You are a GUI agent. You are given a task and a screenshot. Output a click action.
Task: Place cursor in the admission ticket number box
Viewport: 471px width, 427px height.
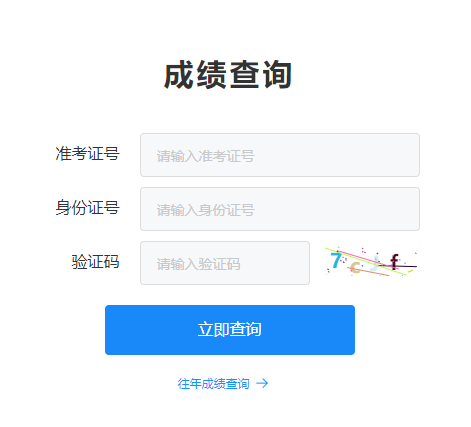pos(280,155)
